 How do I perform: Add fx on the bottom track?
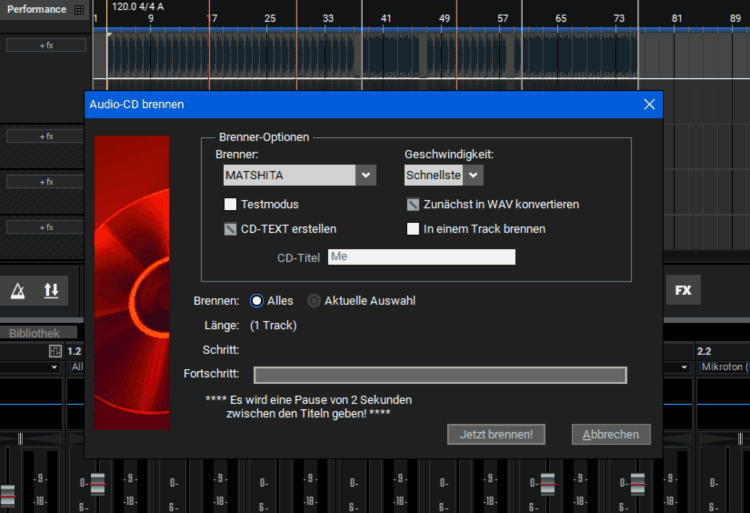[46, 227]
